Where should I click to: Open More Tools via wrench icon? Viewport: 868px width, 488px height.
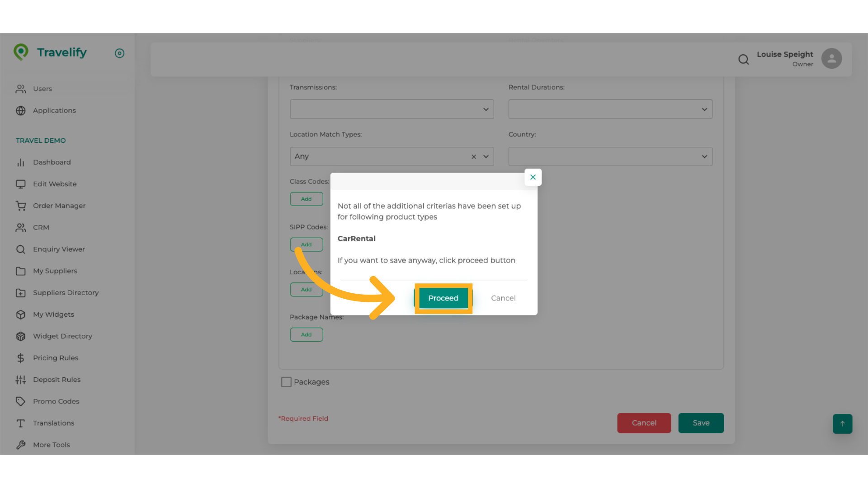click(21, 445)
